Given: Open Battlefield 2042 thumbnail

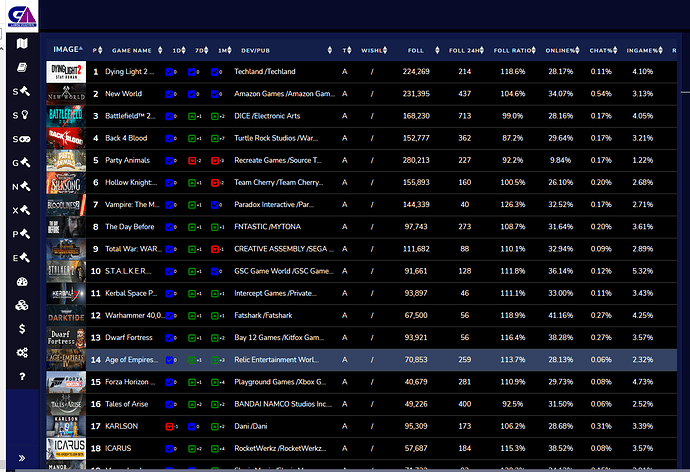Looking at the screenshot, I should pyautogui.click(x=66, y=116).
